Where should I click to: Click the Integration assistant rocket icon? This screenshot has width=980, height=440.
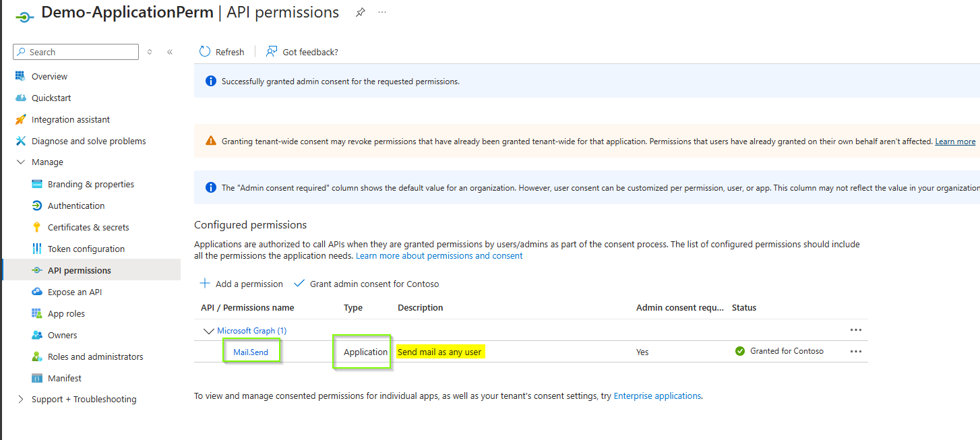click(20, 119)
